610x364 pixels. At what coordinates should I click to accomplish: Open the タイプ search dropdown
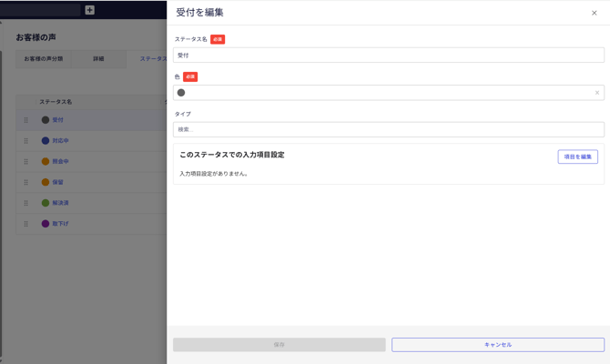(388, 129)
